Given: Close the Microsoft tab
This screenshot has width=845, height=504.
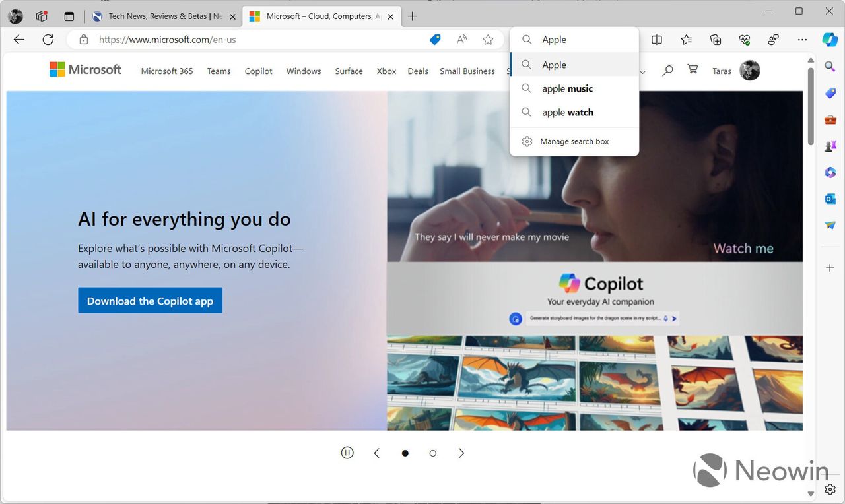Looking at the screenshot, I should point(390,16).
